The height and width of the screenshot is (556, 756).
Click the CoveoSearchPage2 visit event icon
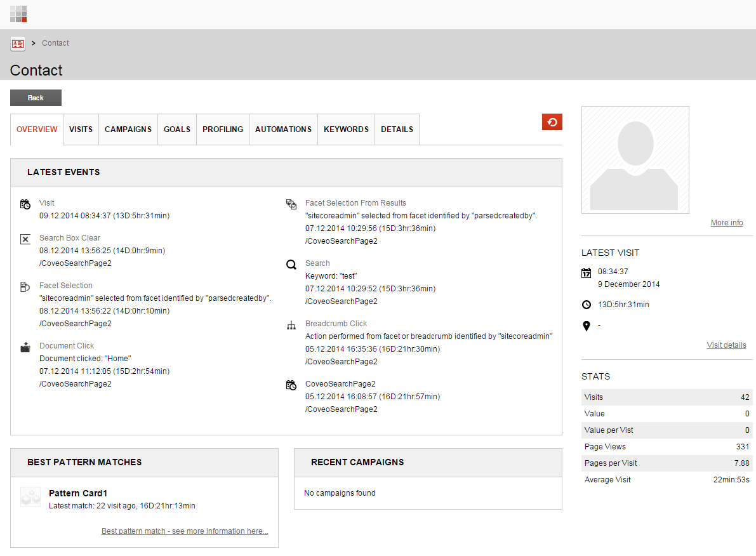(291, 385)
